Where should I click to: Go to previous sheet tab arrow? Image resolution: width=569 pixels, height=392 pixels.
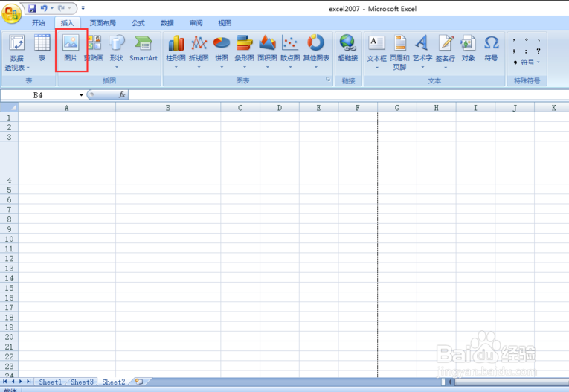pos(13,382)
